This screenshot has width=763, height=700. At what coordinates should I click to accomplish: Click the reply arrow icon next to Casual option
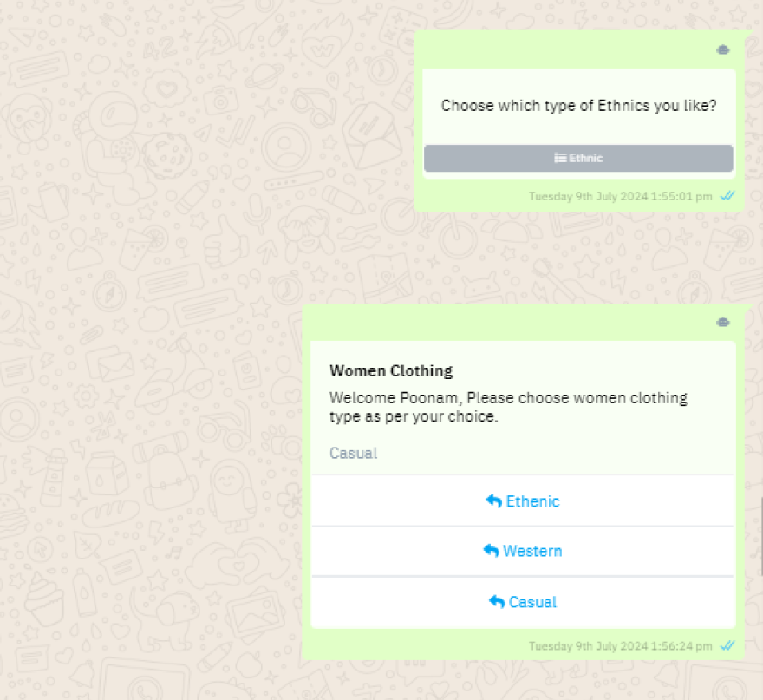click(x=496, y=602)
